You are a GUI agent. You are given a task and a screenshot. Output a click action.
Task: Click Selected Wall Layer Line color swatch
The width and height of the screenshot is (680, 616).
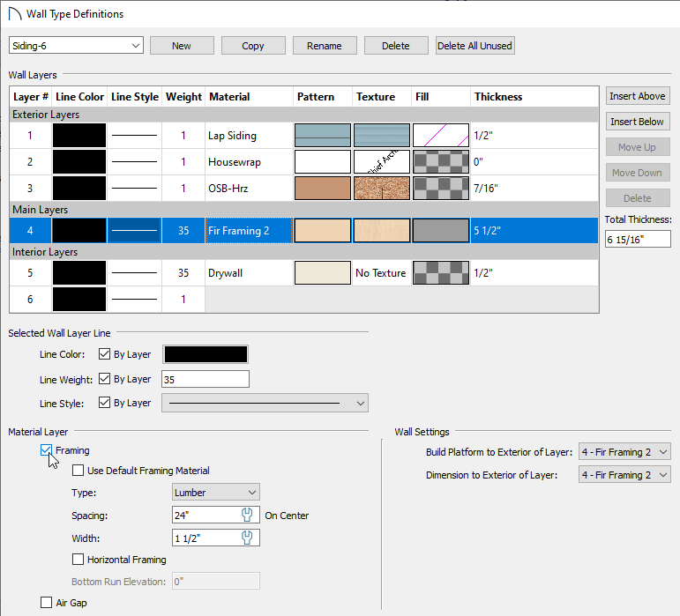point(205,354)
